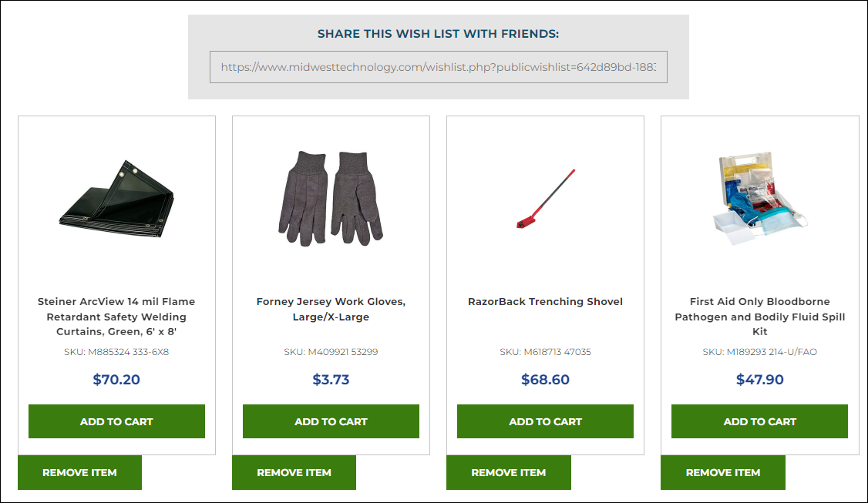This screenshot has height=503, width=868.
Task: Add the spill kit to cart
Action: coord(759,421)
